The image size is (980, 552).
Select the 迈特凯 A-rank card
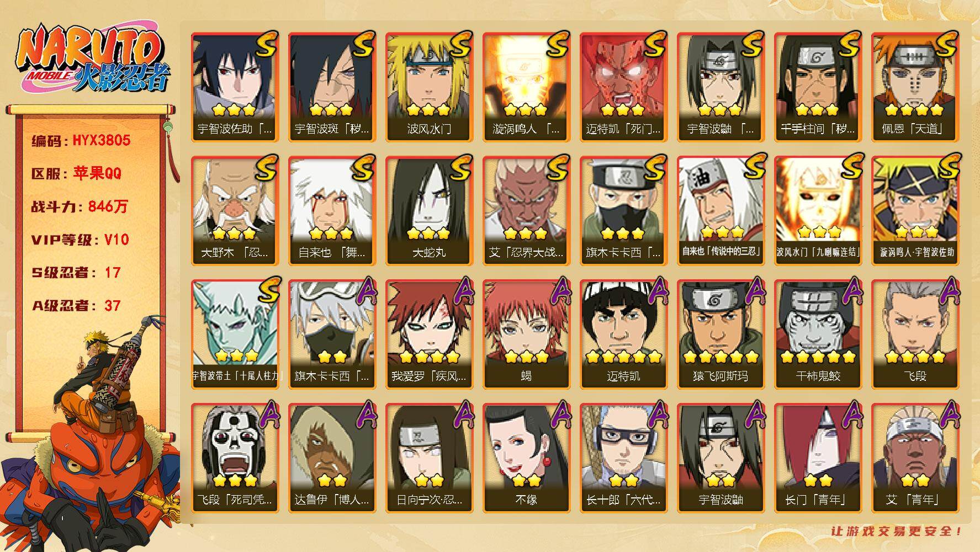pyautogui.click(x=623, y=334)
